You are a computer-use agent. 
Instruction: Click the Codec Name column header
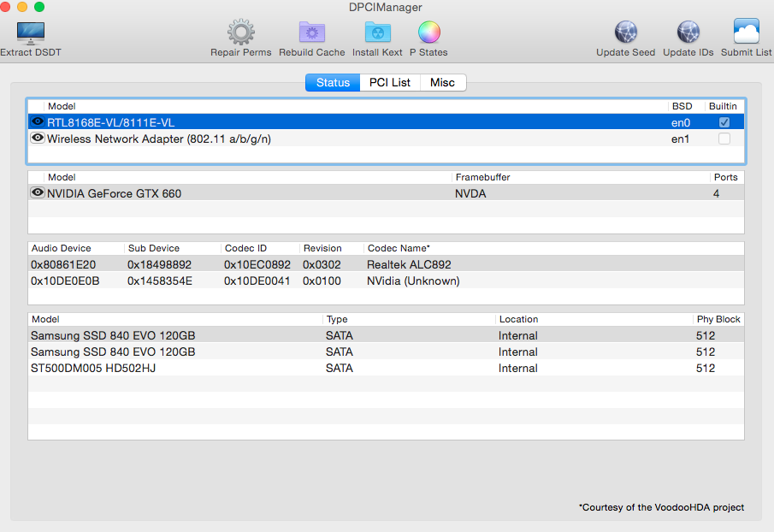click(x=399, y=248)
